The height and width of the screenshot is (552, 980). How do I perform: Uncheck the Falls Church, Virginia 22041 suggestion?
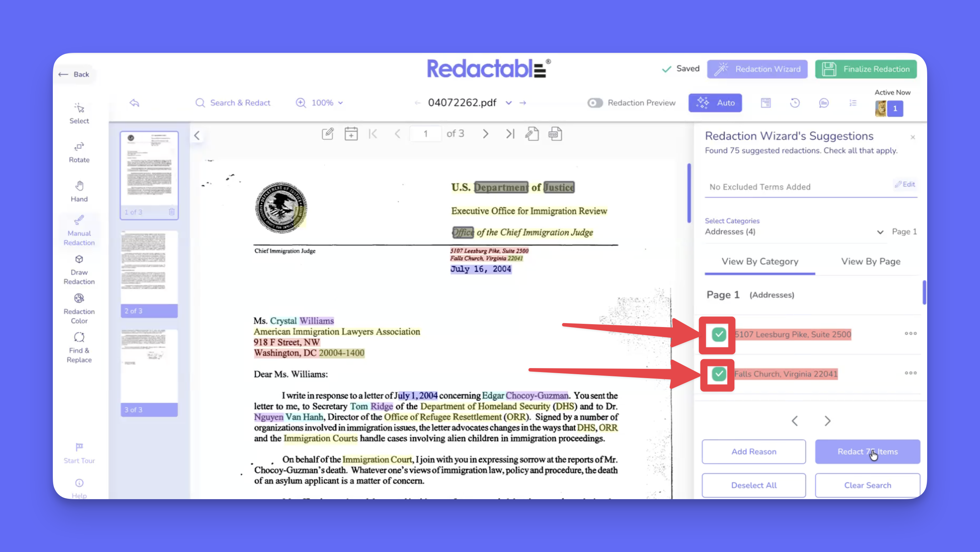click(719, 374)
